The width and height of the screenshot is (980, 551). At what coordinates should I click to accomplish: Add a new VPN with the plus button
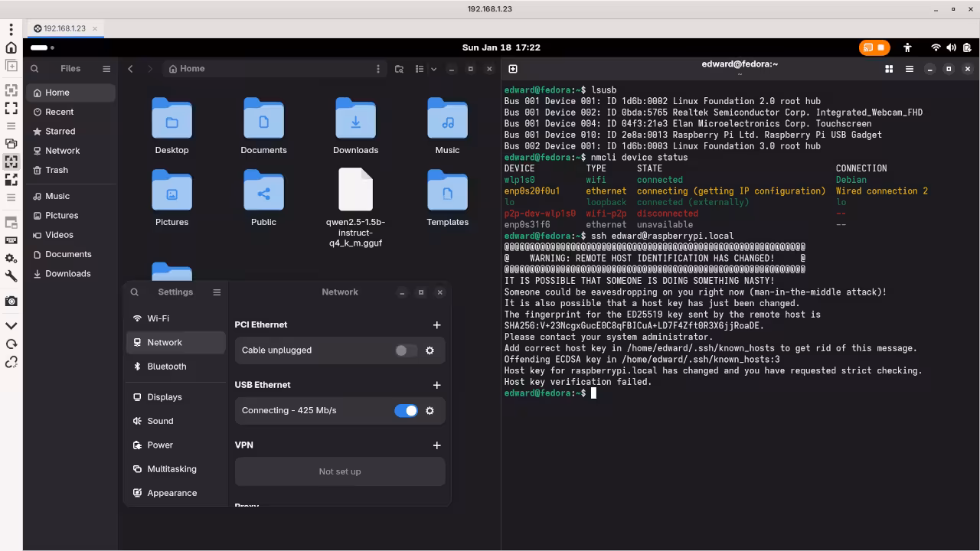436,445
